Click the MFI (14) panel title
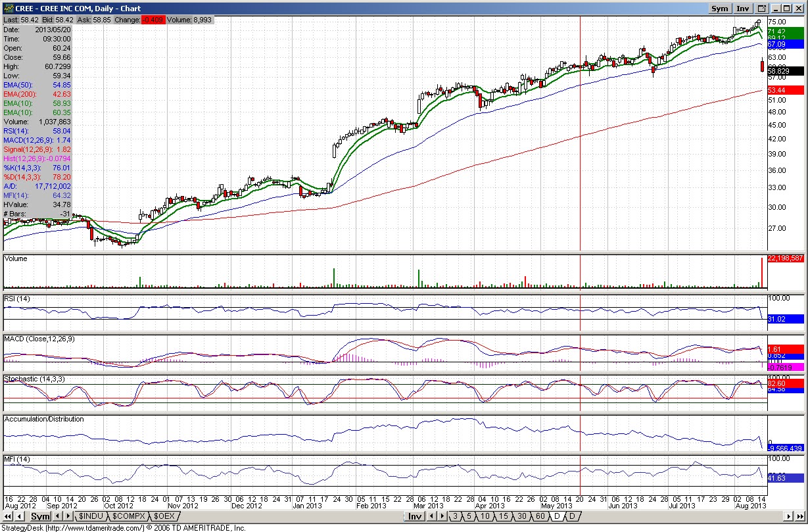This screenshot has height=532, width=808. coord(16,458)
